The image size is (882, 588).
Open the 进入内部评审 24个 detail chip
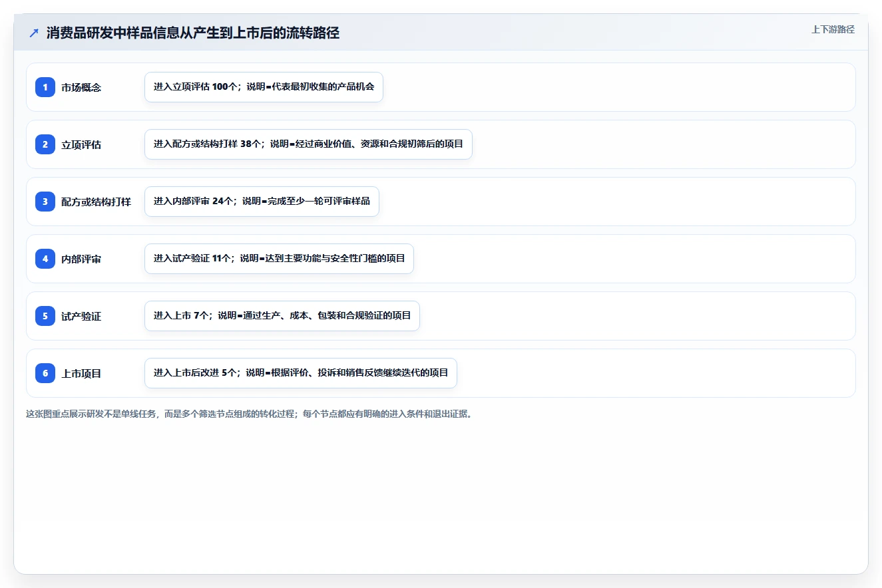[x=262, y=202]
